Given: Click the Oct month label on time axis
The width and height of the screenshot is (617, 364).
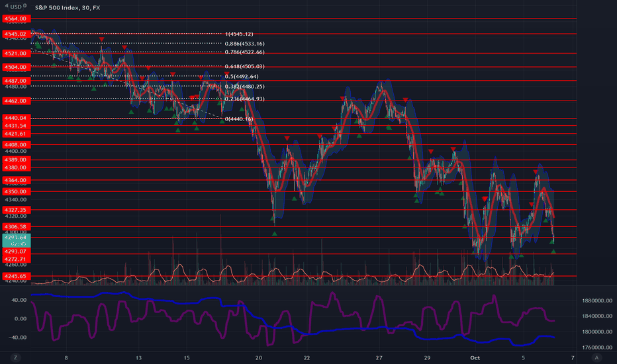Looking at the screenshot, I should pyautogui.click(x=475, y=357).
